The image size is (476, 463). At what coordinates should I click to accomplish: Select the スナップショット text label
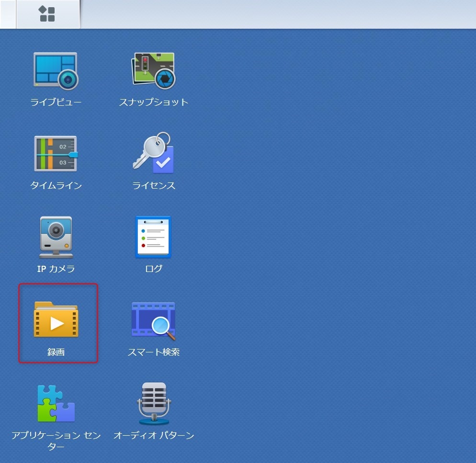coord(153,102)
